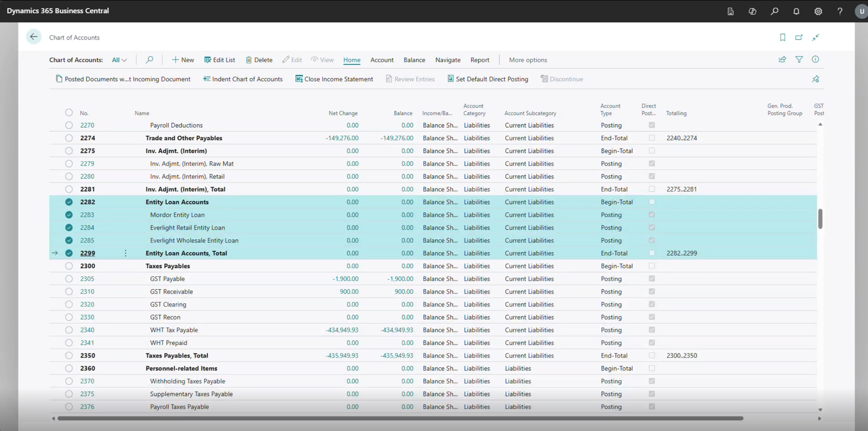The image size is (868, 431).
Task: Click Indent Chart of Accounts
Action: coord(243,79)
